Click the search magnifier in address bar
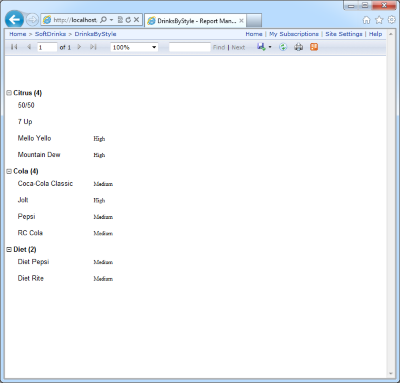 [x=104, y=20]
